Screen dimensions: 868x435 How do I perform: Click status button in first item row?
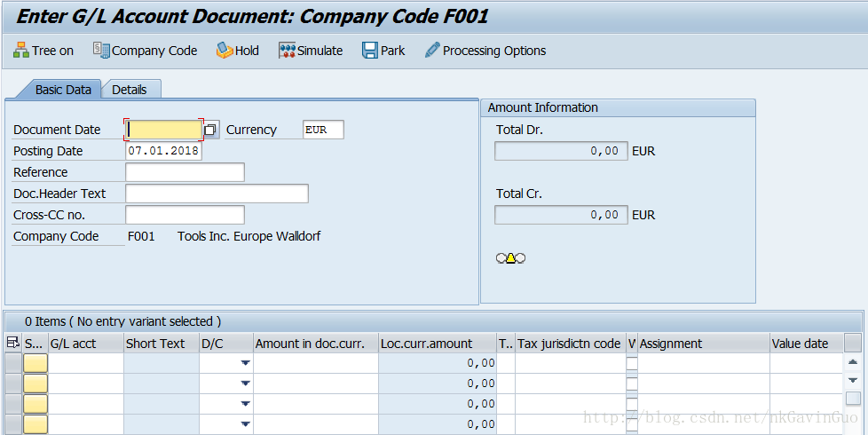[36, 363]
